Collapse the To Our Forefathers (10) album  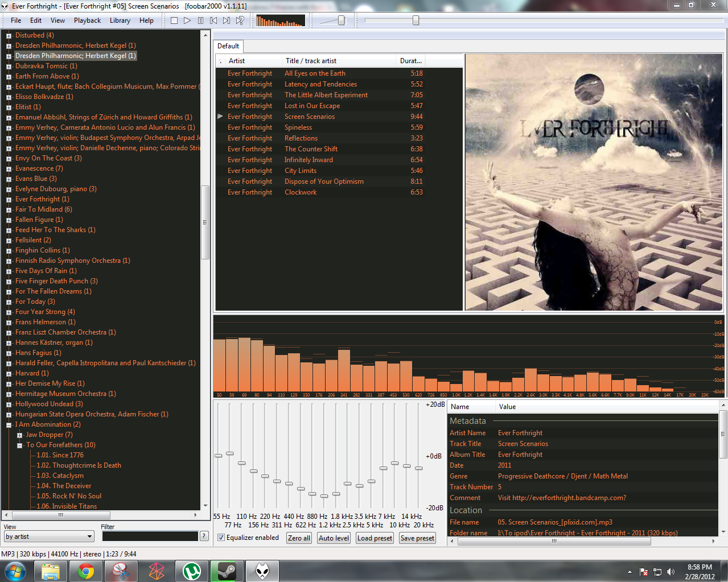click(x=19, y=445)
